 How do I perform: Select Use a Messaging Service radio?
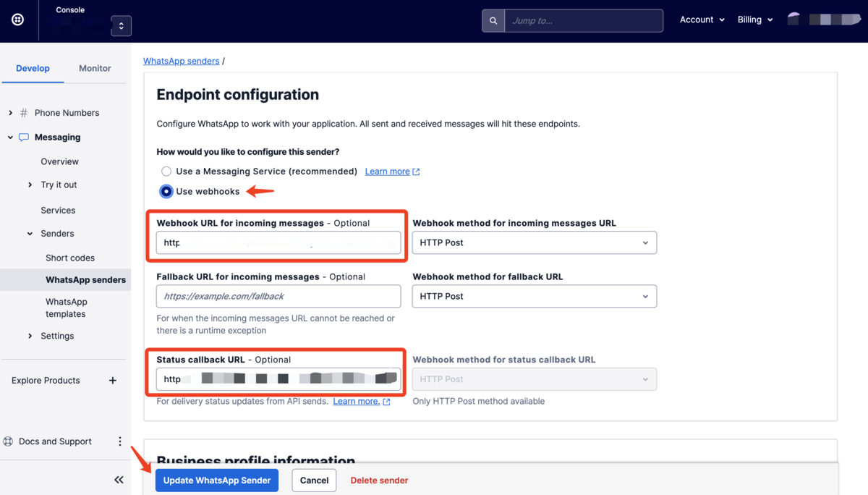click(x=166, y=172)
